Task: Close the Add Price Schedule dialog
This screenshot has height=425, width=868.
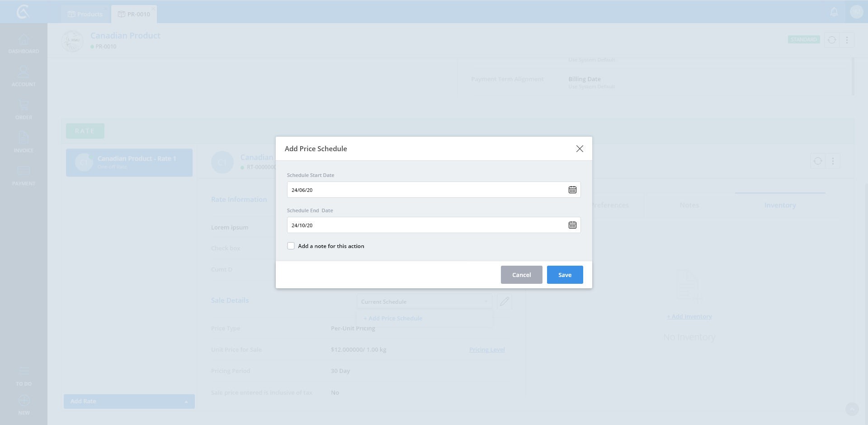Action: [580, 148]
